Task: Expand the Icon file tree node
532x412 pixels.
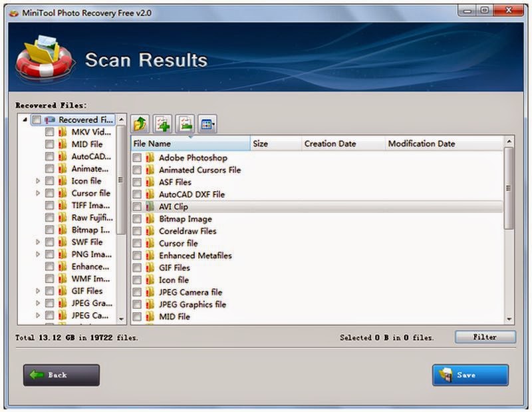Action: click(38, 181)
